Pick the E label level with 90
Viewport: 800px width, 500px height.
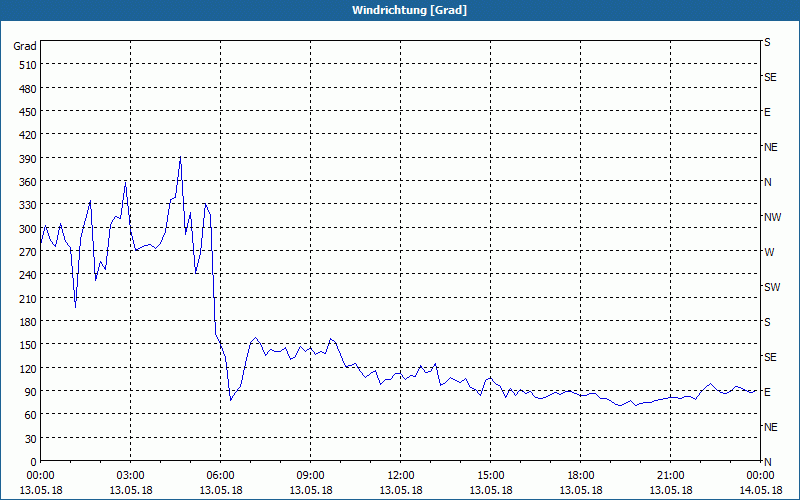767,392
